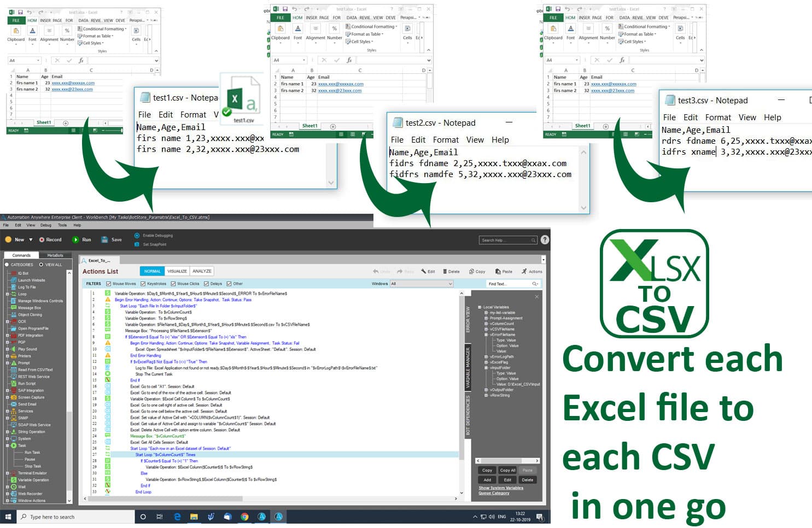This screenshot has height=528, width=812.
Task: Expand the OCR command category
Action: tap(7, 321)
